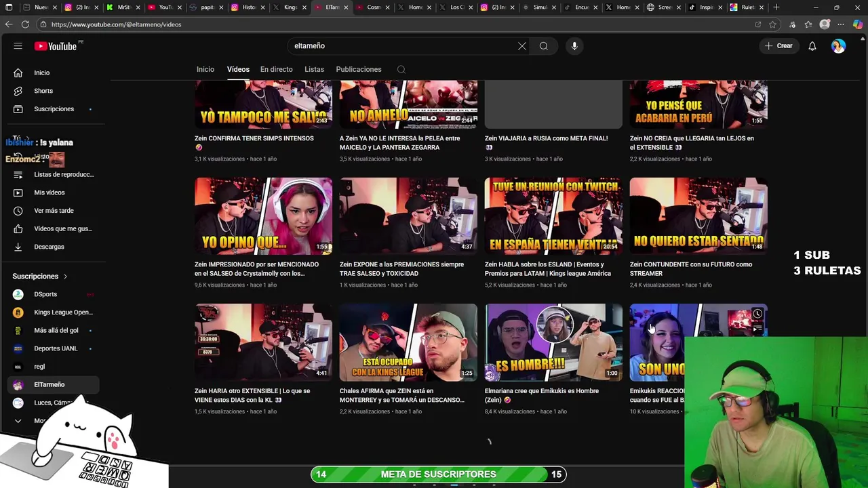Open title Zein CONTUNDENTE con su FUTURO
The height and width of the screenshot is (488, 868).
pos(691,269)
